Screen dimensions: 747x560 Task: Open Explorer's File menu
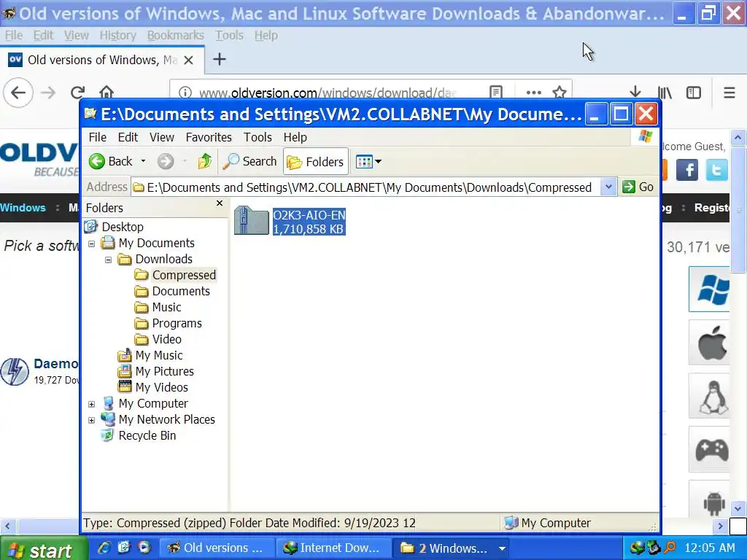tap(97, 137)
